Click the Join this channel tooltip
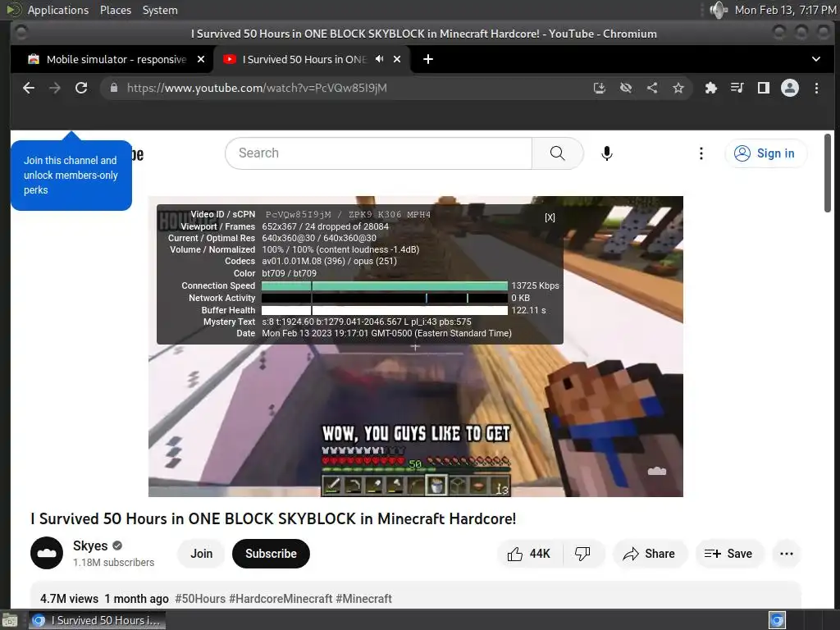This screenshot has width=840, height=630. [71, 176]
